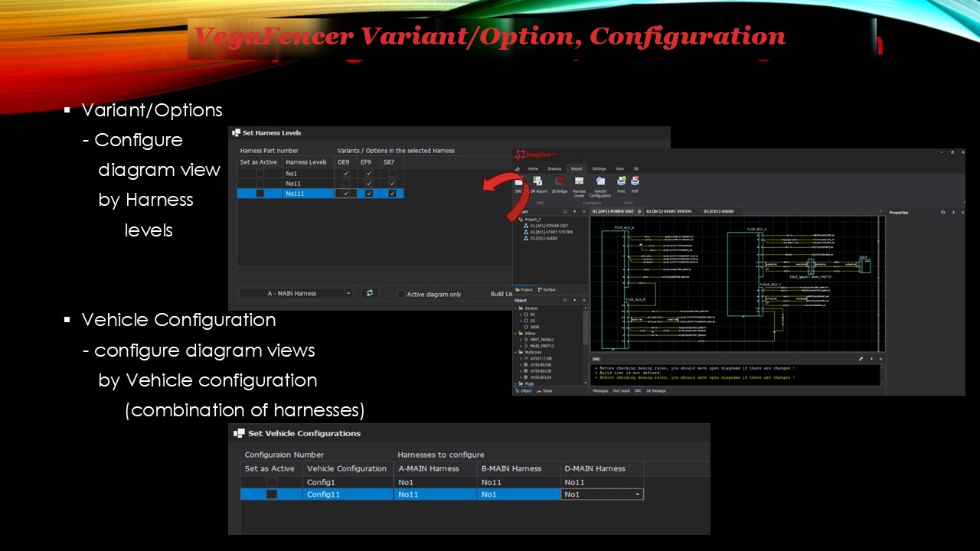
Task: Open the Drawing ribbon tab
Action: (554, 168)
